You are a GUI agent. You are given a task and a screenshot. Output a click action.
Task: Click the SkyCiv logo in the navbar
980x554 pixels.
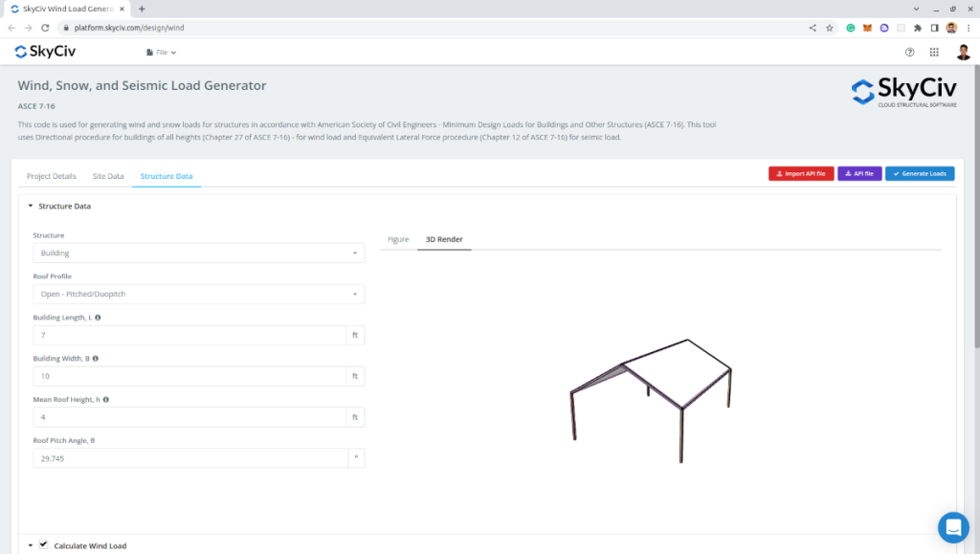pyautogui.click(x=43, y=53)
